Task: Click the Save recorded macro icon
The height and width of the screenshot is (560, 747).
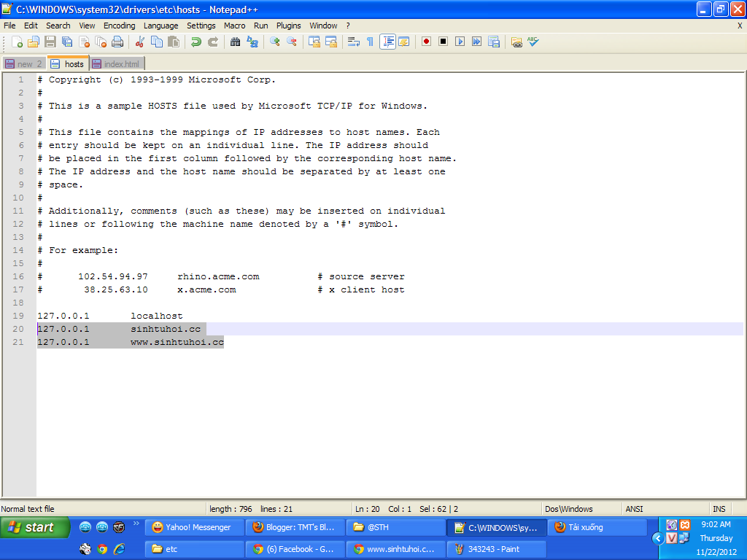Action: tap(494, 42)
